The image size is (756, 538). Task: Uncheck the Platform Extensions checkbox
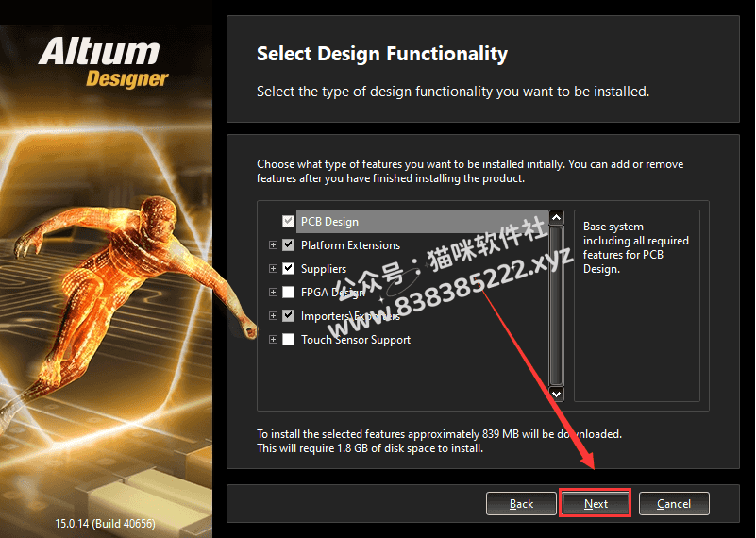coord(288,244)
